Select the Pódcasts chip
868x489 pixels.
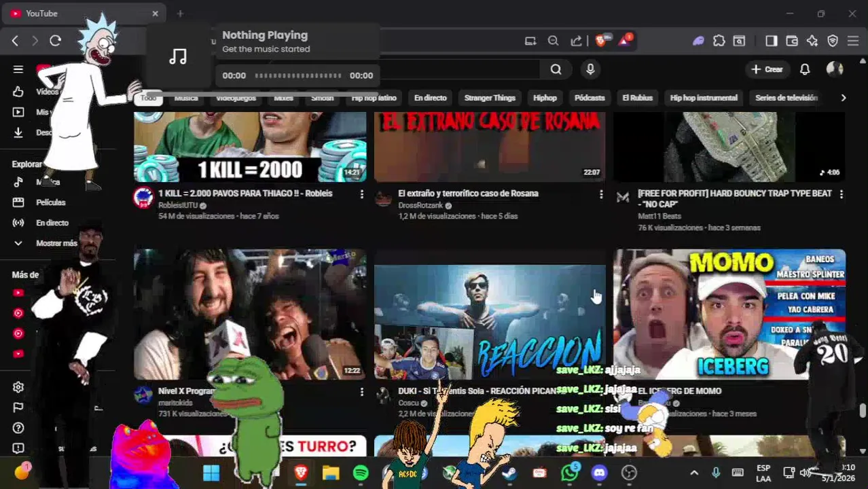[x=590, y=98]
